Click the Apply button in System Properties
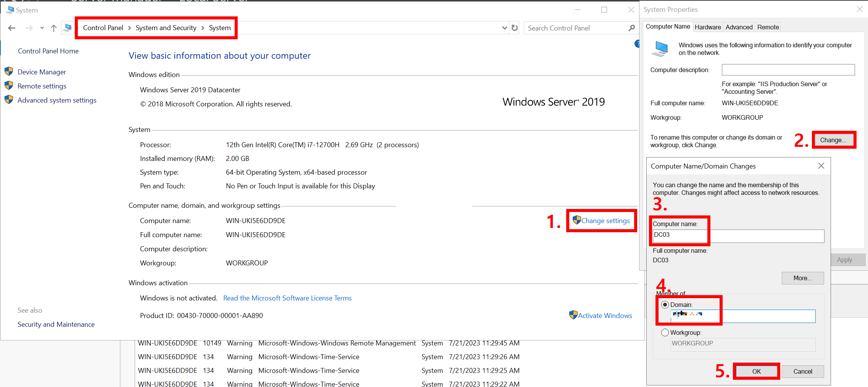The height and width of the screenshot is (387, 868). pyautogui.click(x=844, y=260)
